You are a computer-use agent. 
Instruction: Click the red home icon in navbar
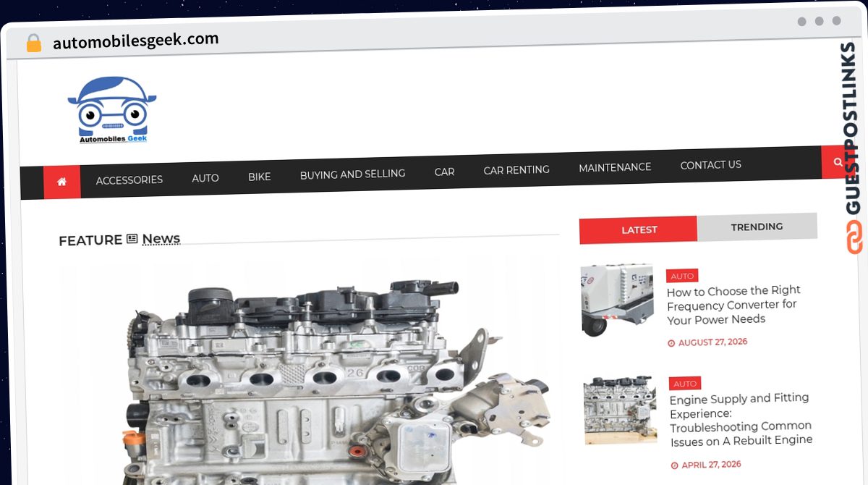[x=62, y=182]
